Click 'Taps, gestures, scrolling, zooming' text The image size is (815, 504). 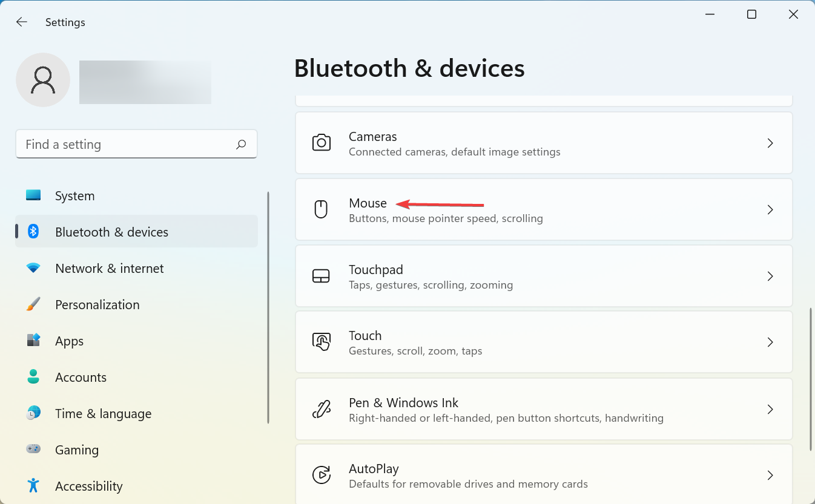[431, 285]
